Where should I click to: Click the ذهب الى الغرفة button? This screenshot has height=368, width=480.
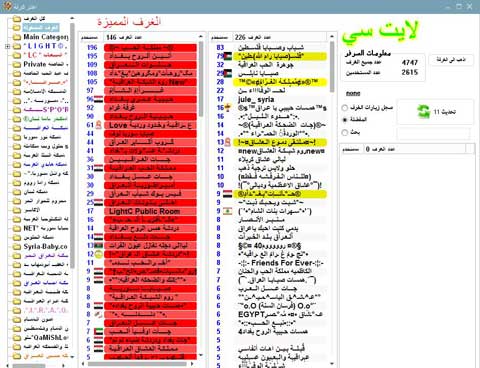pos(451,60)
